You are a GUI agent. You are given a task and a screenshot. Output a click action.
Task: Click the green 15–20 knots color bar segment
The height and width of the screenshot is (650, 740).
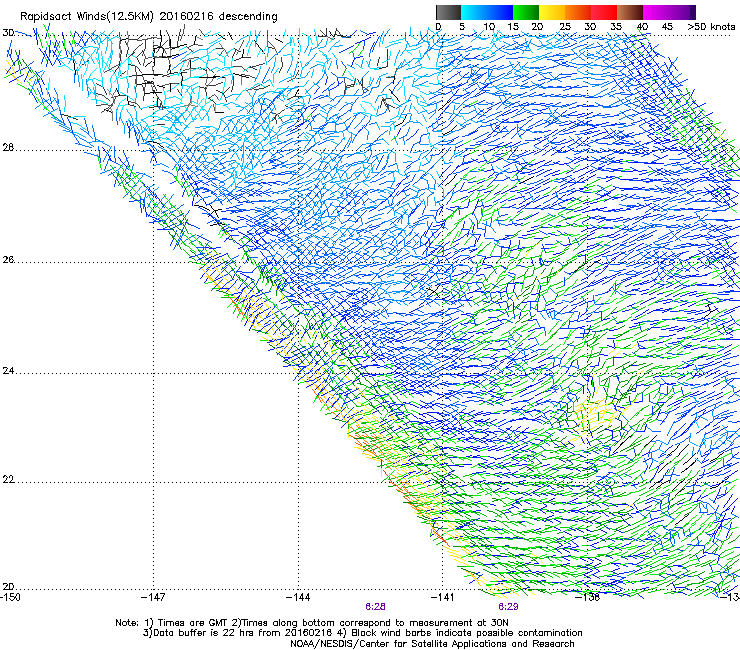pos(526,12)
